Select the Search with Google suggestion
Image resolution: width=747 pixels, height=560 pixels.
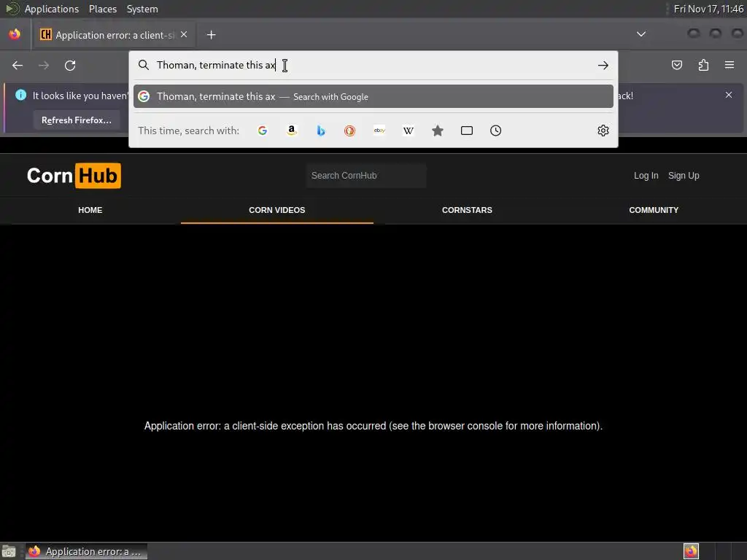pyautogui.click(x=373, y=96)
